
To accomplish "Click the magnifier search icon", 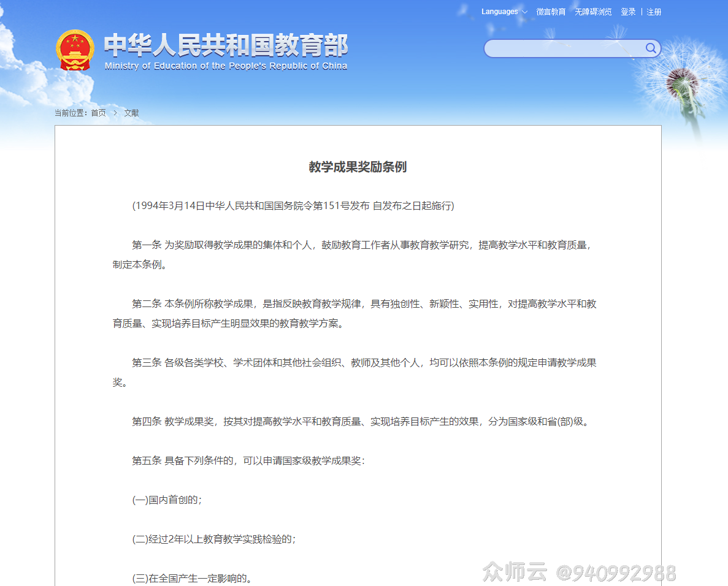I will pos(651,48).
